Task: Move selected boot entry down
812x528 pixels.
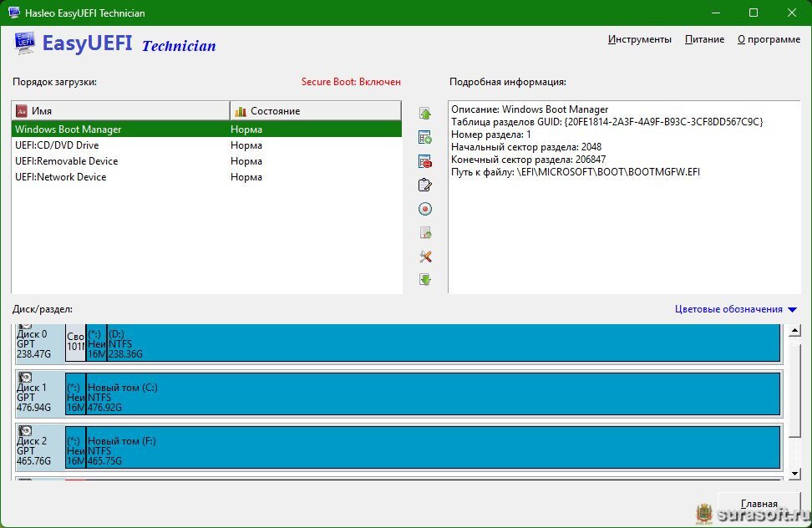Action: pos(425,280)
